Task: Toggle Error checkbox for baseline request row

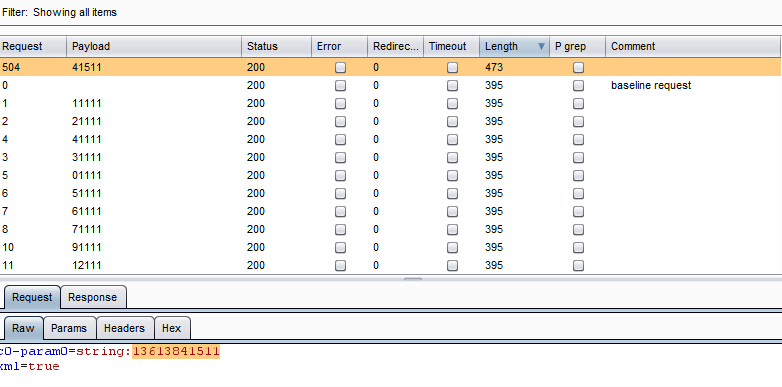Action: (x=340, y=85)
